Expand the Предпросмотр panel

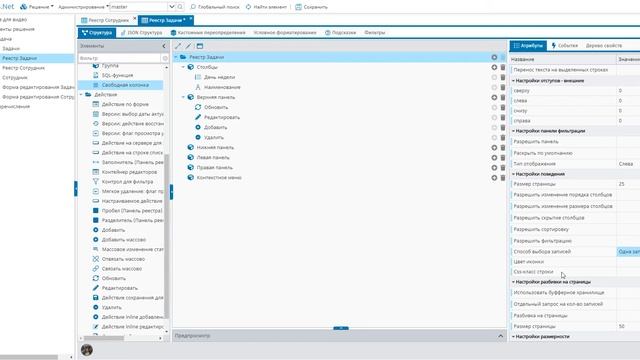(x=500, y=336)
